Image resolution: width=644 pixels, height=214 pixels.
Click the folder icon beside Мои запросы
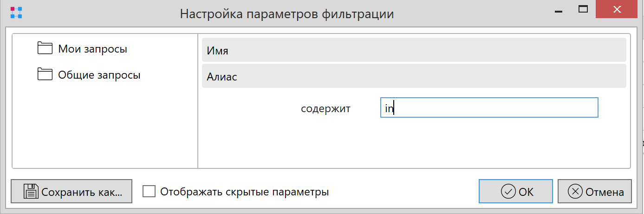[45, 48]
